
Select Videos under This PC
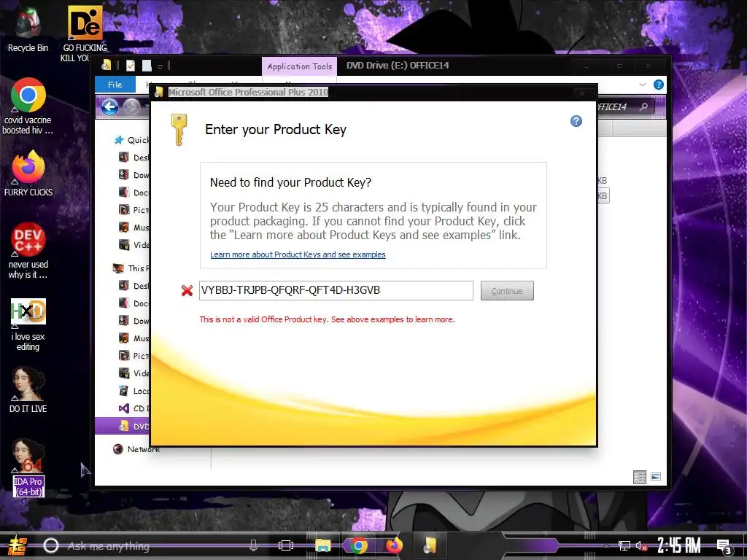pyautogui.click(x=134, y=373)
